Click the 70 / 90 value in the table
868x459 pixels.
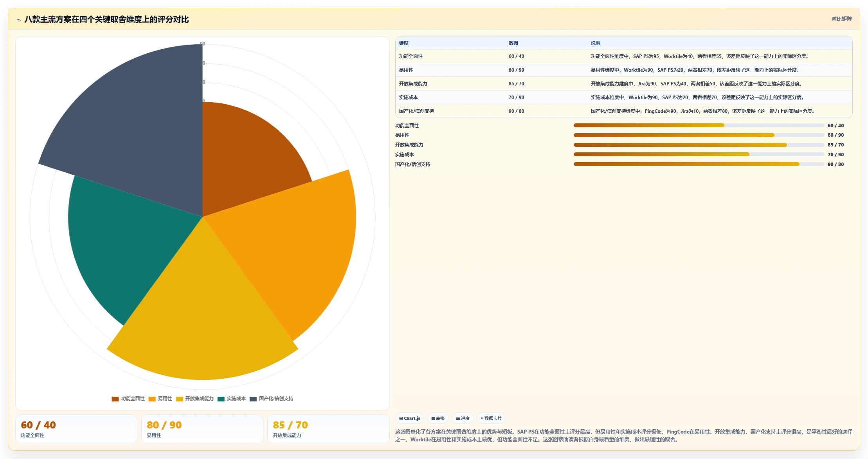(517, 98)
